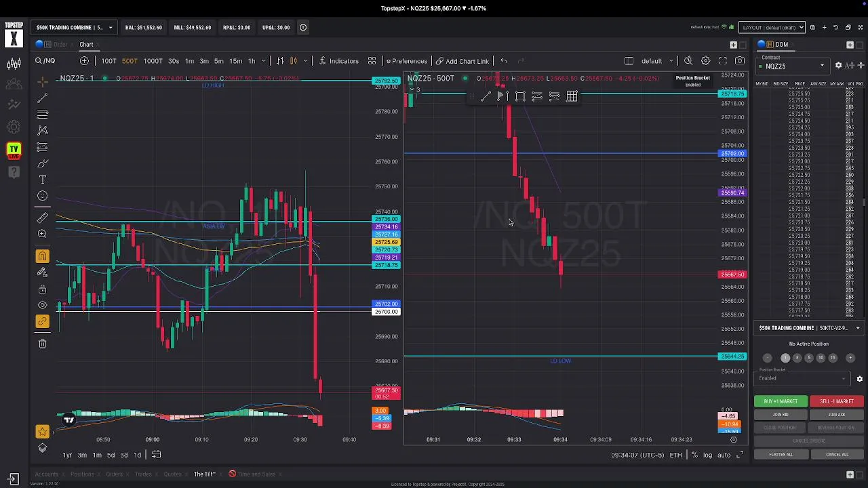Toggle auto scale on right chart
868x488 pixels.
(x=724, y=455)
